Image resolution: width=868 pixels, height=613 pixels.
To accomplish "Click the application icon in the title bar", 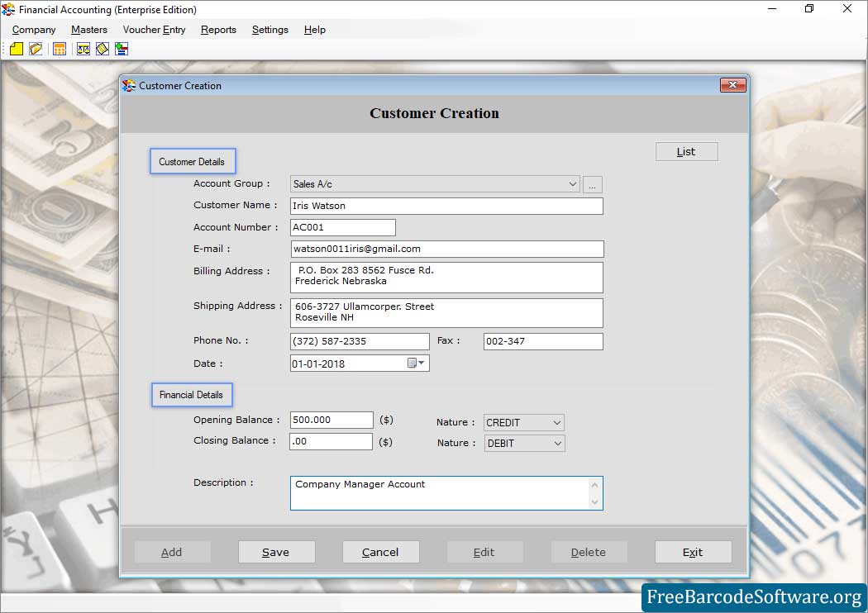I will [x=8, y=9].
